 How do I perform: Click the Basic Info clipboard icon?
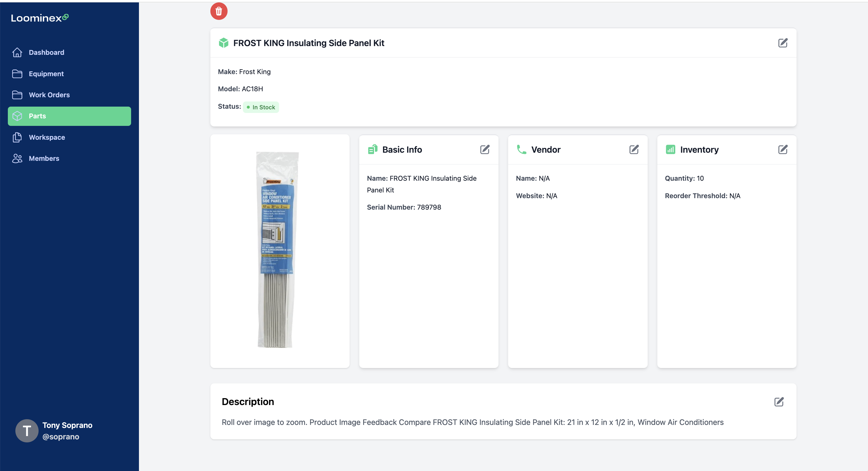[373, 149]
